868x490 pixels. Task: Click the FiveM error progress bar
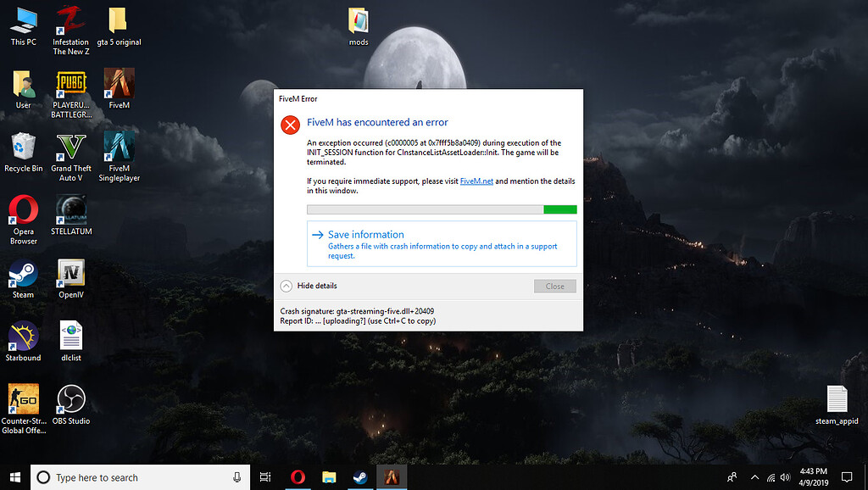[x=442, y=209]
